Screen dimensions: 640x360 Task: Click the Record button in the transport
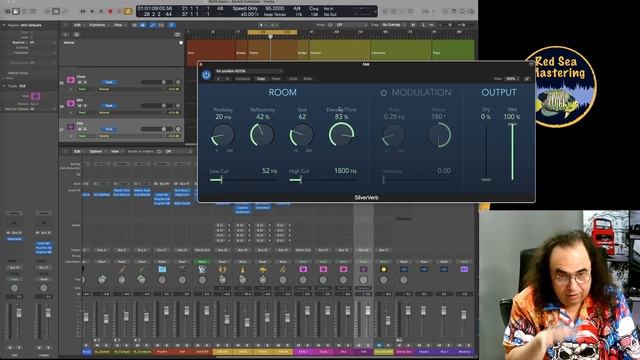(110, 11)
